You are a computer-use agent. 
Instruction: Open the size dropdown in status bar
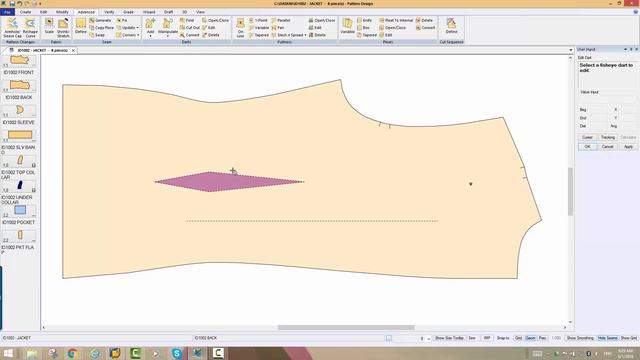tap(429, 338)
